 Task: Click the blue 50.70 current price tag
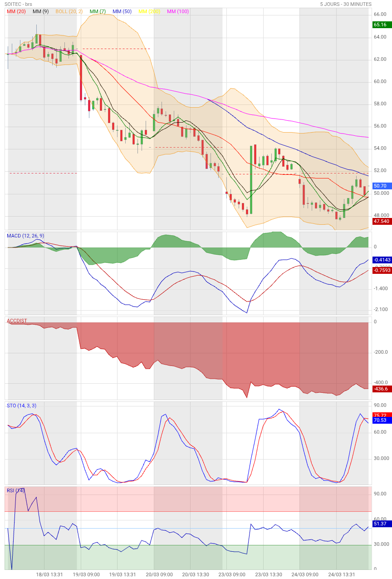pyautogui.click(x=382, y=186)
